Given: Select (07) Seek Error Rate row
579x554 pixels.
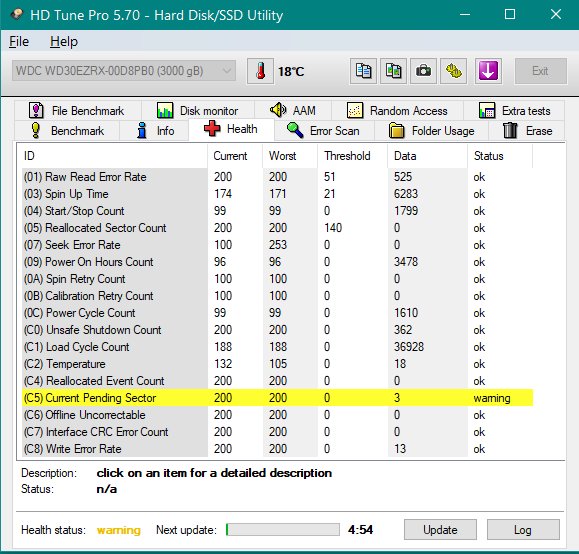Looking at the screenshot, I should [278, 245].
